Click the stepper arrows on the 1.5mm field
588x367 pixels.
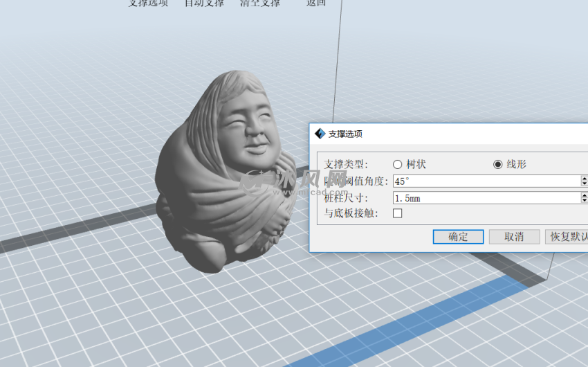coord(585,198)
